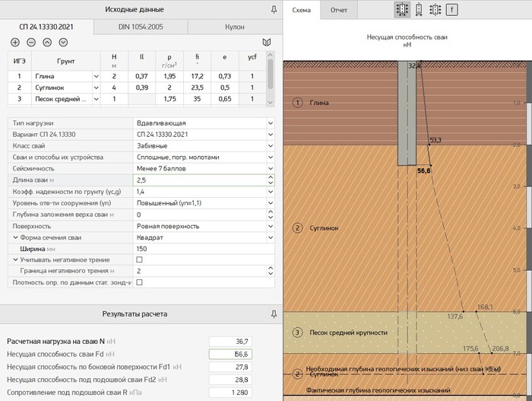Toggle Плотность опр. по данным стат. зонд checkbox
532x401 pixels.
click(x=139, y=282)
